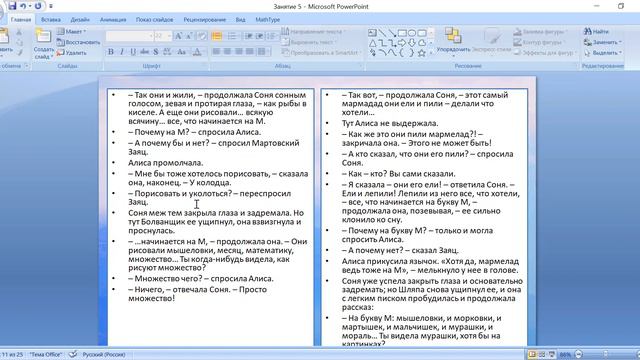Click the Redo icon in Quick Access toolbar
The image size is (640, 360).
(x=38, y=6)
